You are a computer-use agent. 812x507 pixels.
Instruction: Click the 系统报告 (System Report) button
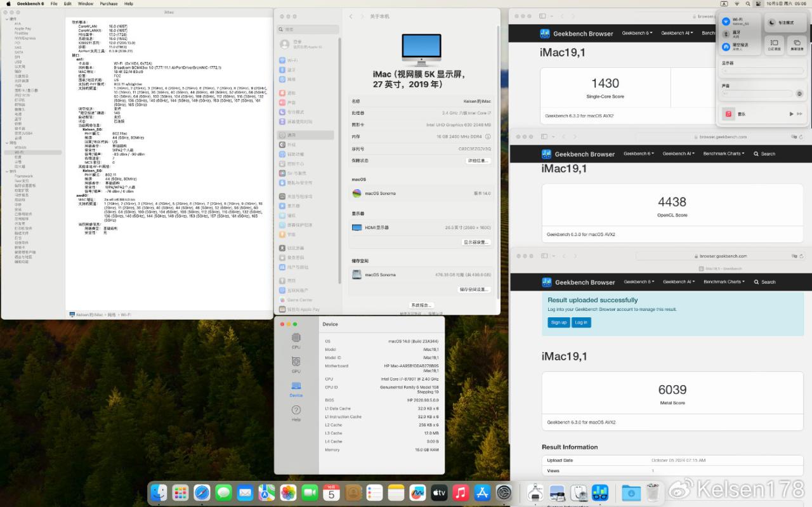point(421,305)
